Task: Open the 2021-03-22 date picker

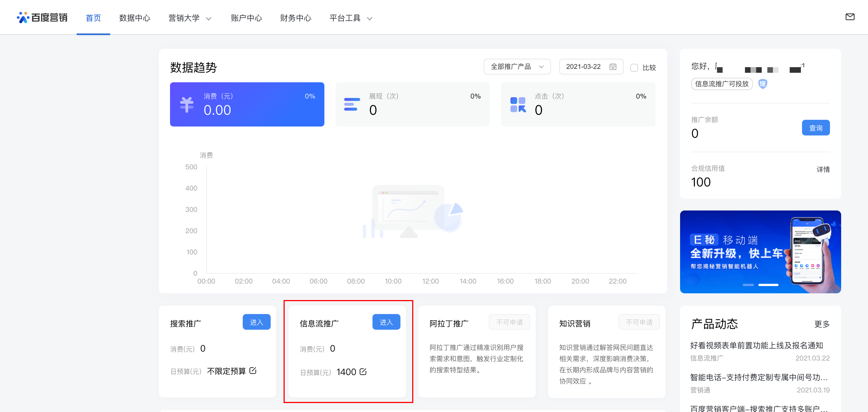Action: 591,67
